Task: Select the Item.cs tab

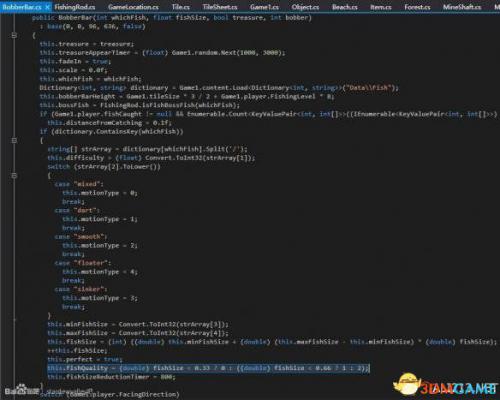Action: coord(381,7)
